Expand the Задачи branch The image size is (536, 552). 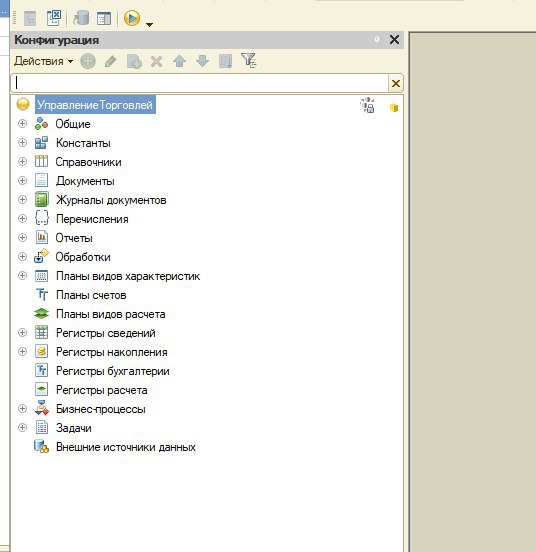pyautogui.click(x=22, y=428)
